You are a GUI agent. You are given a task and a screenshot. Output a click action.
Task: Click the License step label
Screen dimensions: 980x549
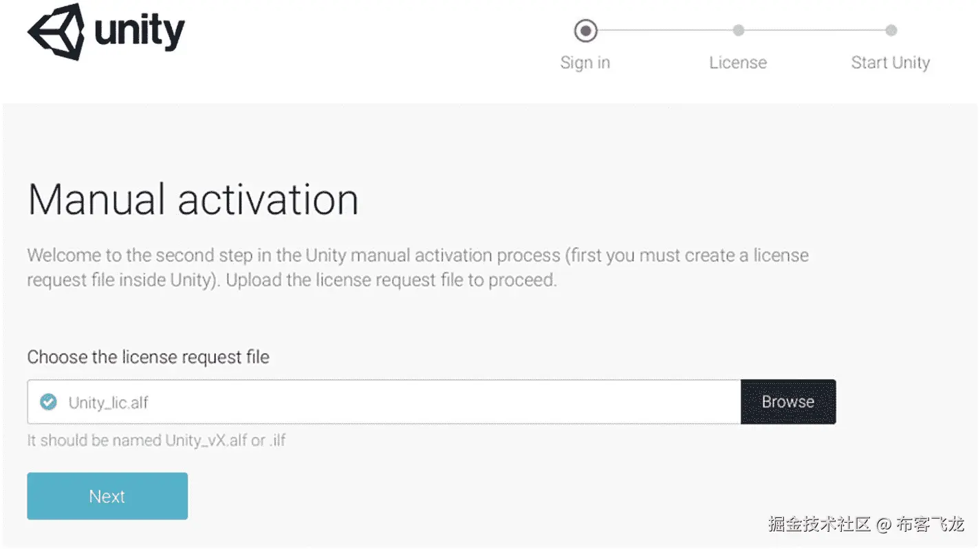pyautogui.click(x=738, y=63)
